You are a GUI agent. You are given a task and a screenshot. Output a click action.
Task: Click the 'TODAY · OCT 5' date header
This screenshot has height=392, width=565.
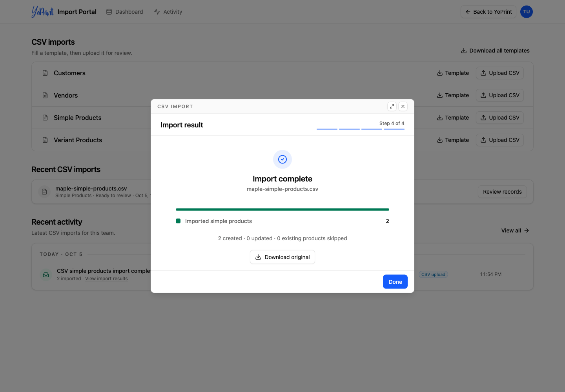tap(61, 254)
